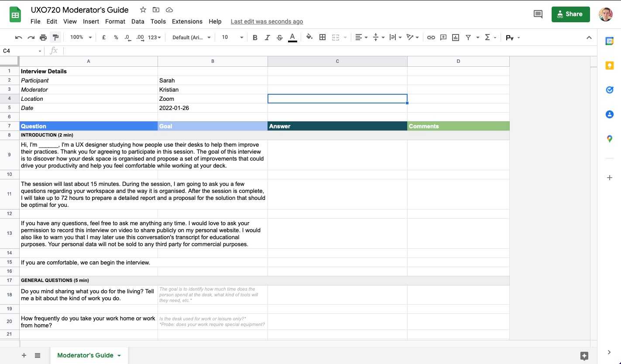Toggle bold formatting

coord(255,38)
